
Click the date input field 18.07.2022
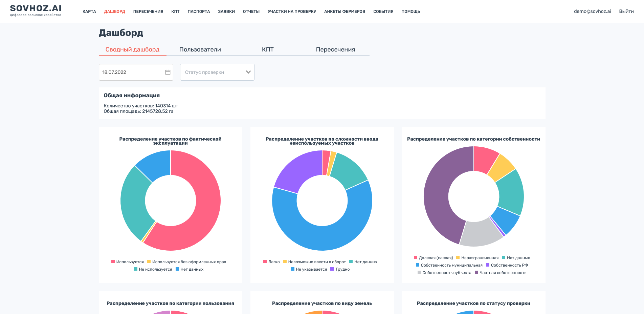click(132, 72)
